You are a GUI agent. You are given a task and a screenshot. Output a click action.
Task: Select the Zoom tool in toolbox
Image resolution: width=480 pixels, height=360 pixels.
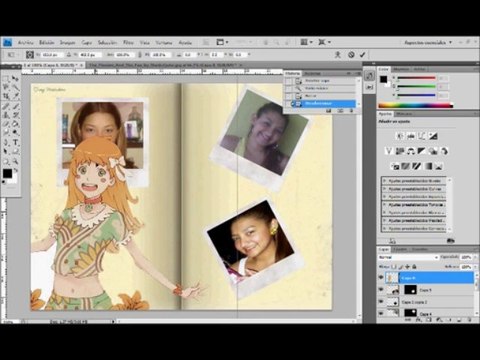pyautogui.click(x=15, y=161)
